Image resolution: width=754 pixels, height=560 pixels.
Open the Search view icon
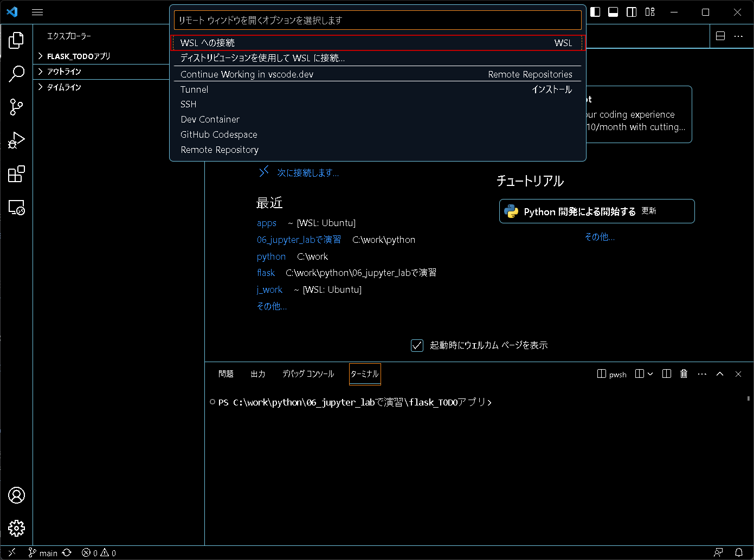[x=16, y=74]
